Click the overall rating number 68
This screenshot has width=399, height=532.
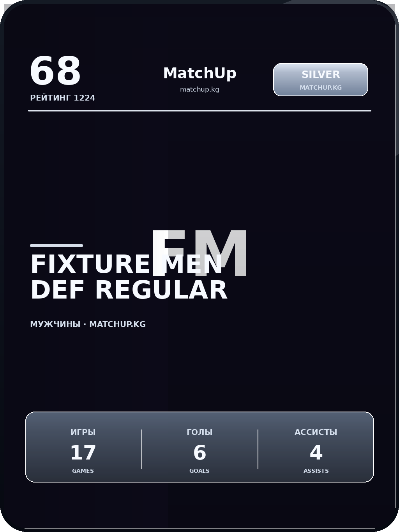[x=55, y=71]
